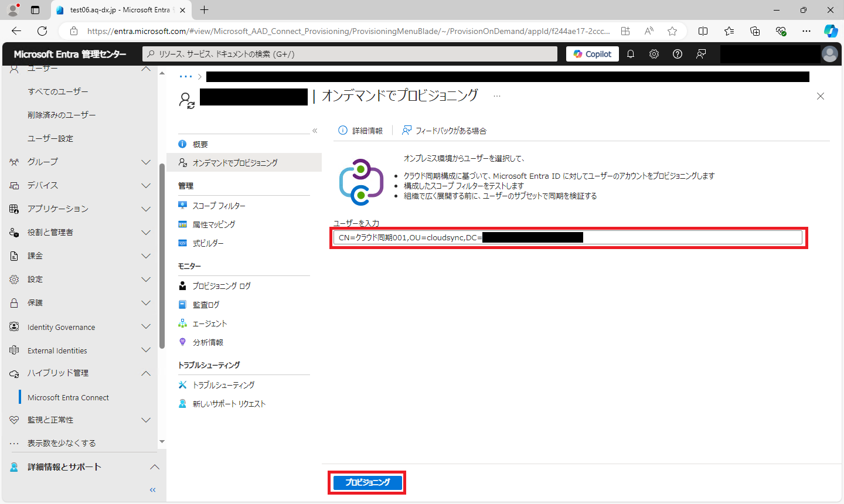Open Copilot in Entra header
This screenshot has width=844, height=504.
pos(593,54)
